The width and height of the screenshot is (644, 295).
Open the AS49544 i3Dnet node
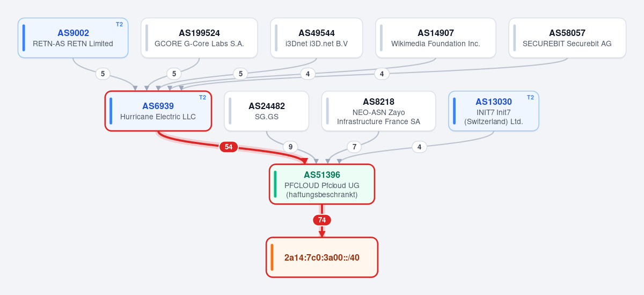317,38
